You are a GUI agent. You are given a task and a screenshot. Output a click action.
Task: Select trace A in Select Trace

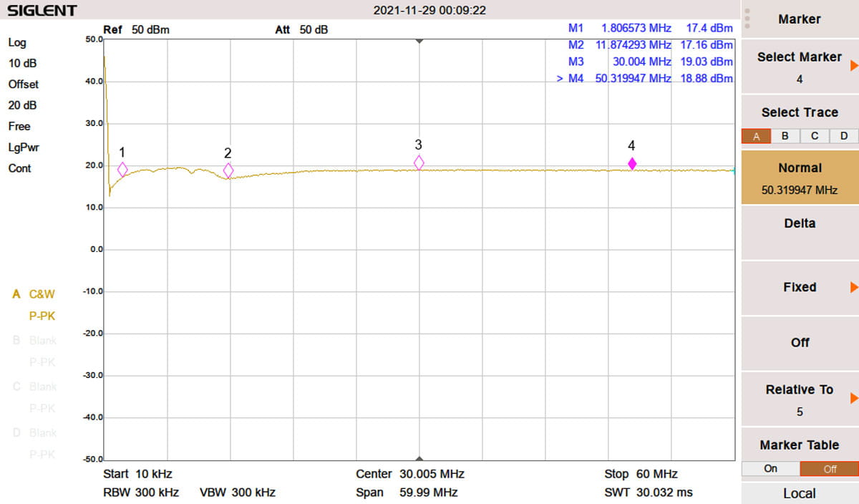click(x=756, y=136)
